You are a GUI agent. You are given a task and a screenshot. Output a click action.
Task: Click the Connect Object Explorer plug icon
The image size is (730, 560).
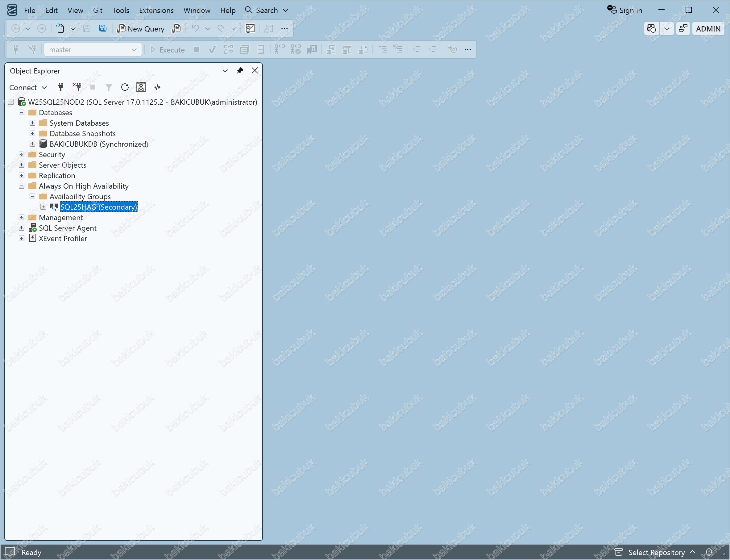coord(61,87)
